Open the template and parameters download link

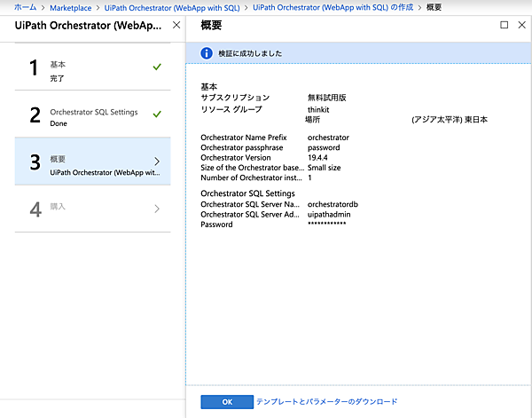pos(326,402)
